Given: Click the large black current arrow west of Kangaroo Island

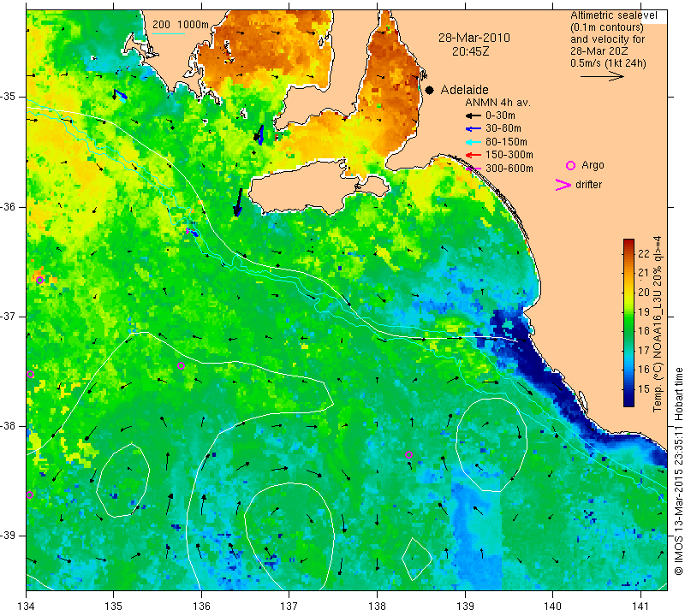Looking at the screenshot, I should point(238,203).
